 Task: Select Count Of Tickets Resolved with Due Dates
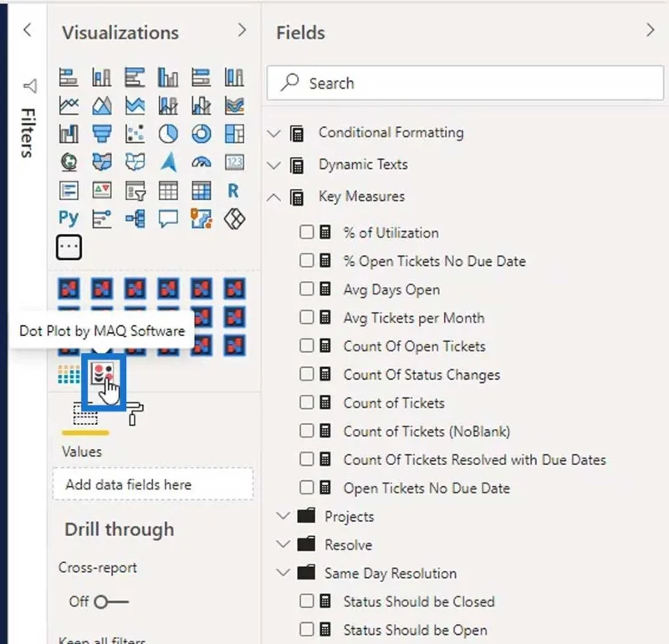474,460
